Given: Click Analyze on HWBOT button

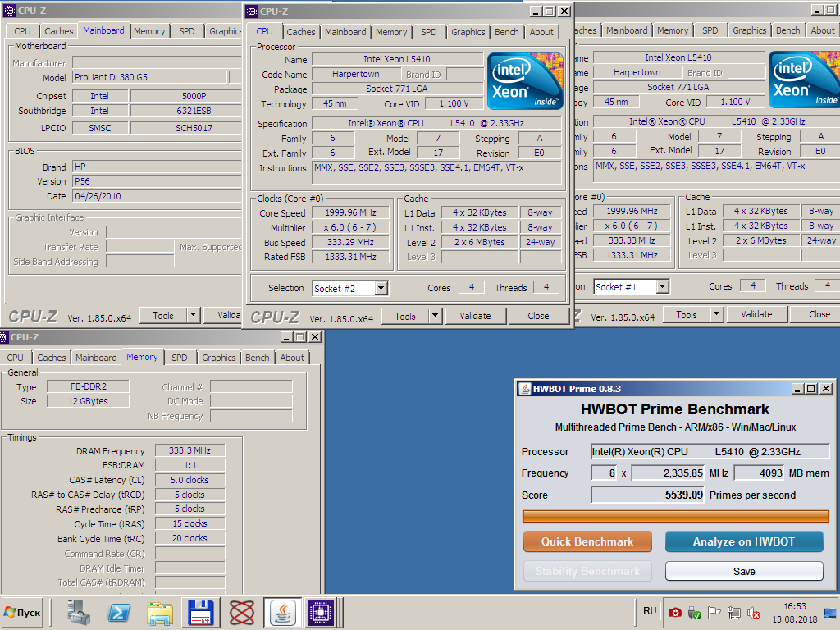Looking at the screenshot, I should pyautogui.click(x=743, y=541).
